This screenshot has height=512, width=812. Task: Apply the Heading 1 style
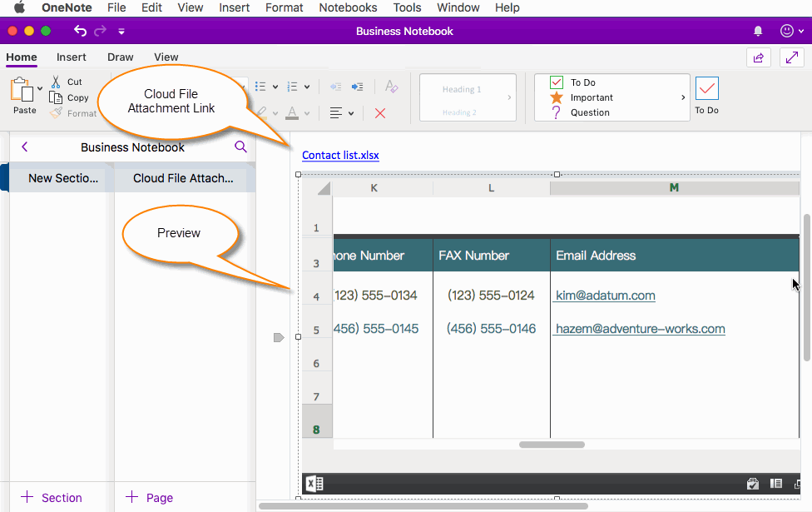pyautogui.click(x=462, y=89)
